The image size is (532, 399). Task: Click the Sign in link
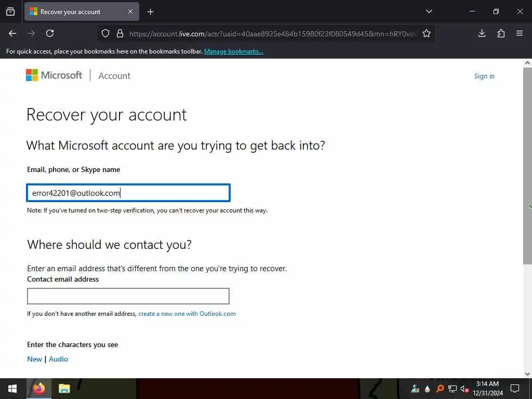[484, 76]
